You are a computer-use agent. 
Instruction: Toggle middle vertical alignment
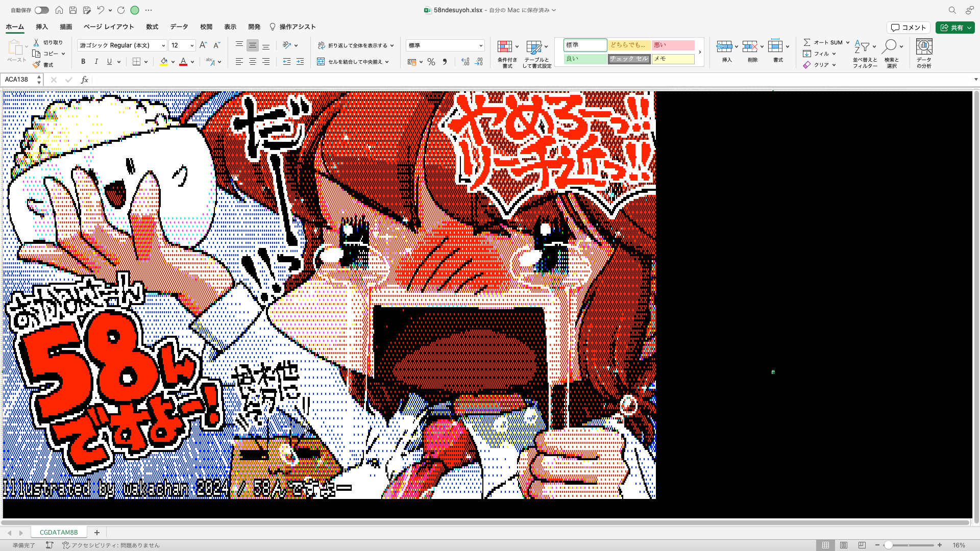coord(253,45)
